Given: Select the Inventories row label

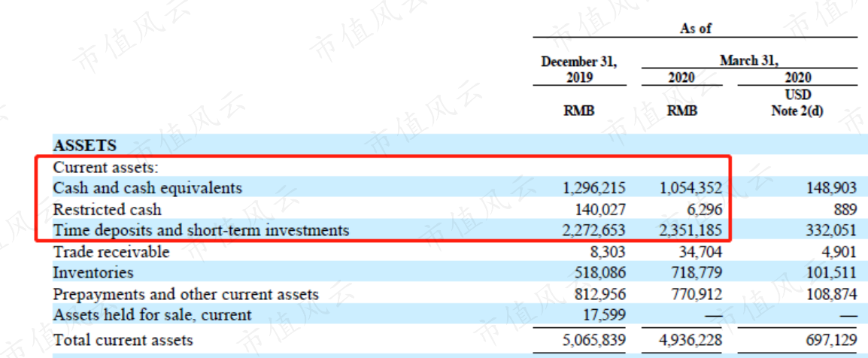Looking at the screenshot, I should click(x=93, y=273).
